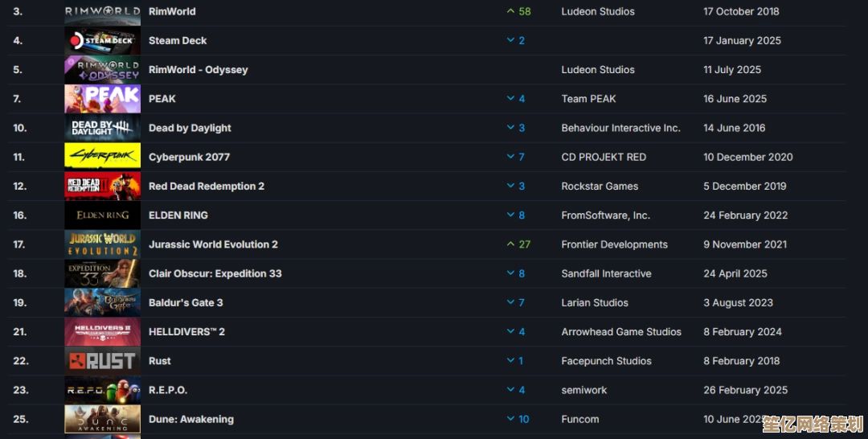Open the R.E.P.O. title link
Viewport: 868px width, 439px height.
tap(168, 390)
